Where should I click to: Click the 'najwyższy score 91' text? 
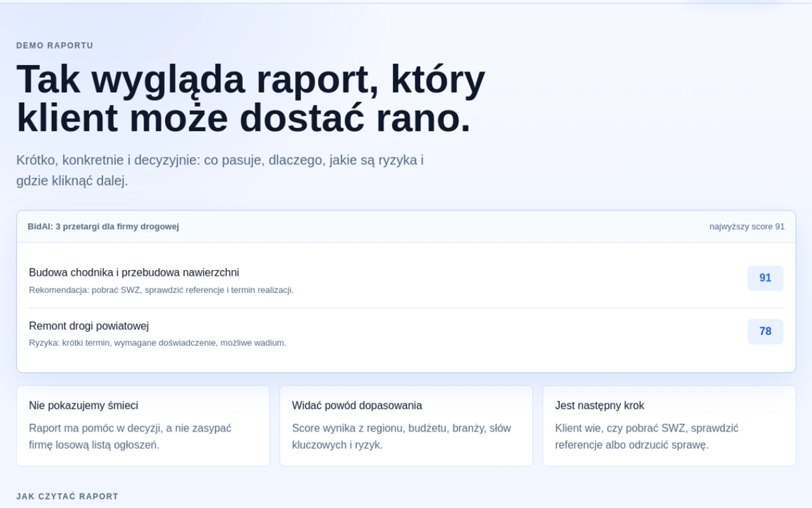[x=747, y=227]
